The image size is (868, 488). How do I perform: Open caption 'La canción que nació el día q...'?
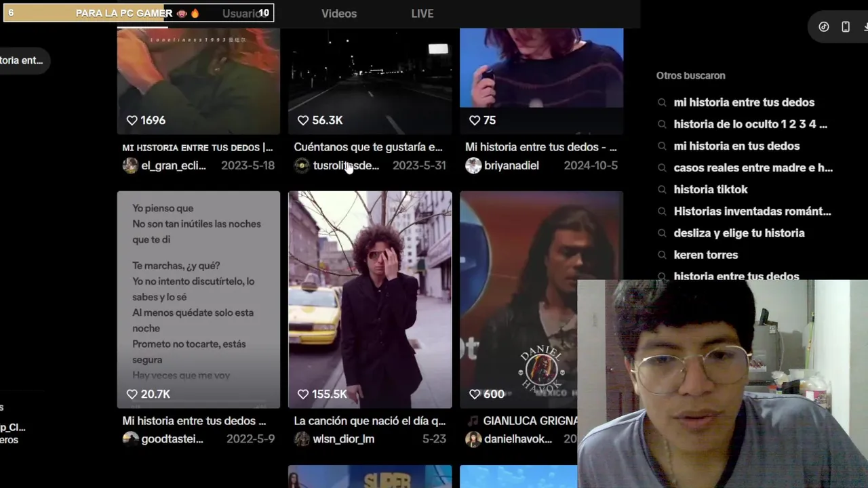coord(370,421)
